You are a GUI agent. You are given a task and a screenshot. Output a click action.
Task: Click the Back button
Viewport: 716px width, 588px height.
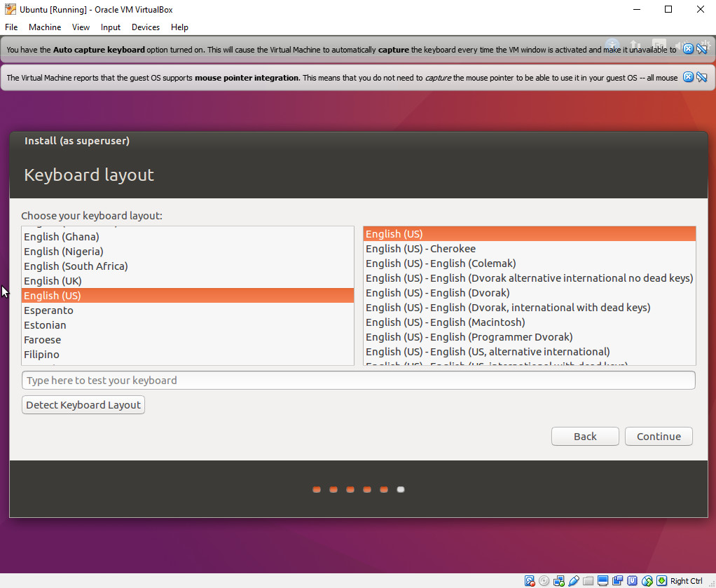click(x=585, y=437)
